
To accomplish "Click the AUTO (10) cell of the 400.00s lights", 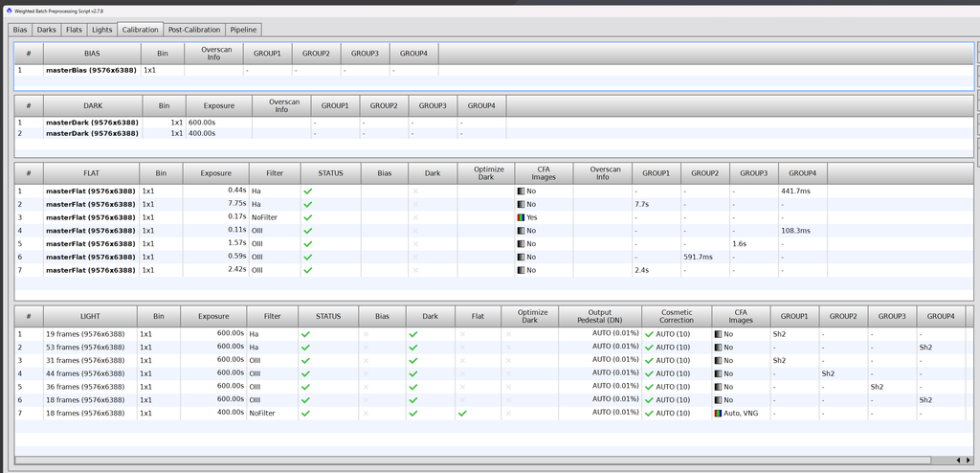I will click(677, 414).
